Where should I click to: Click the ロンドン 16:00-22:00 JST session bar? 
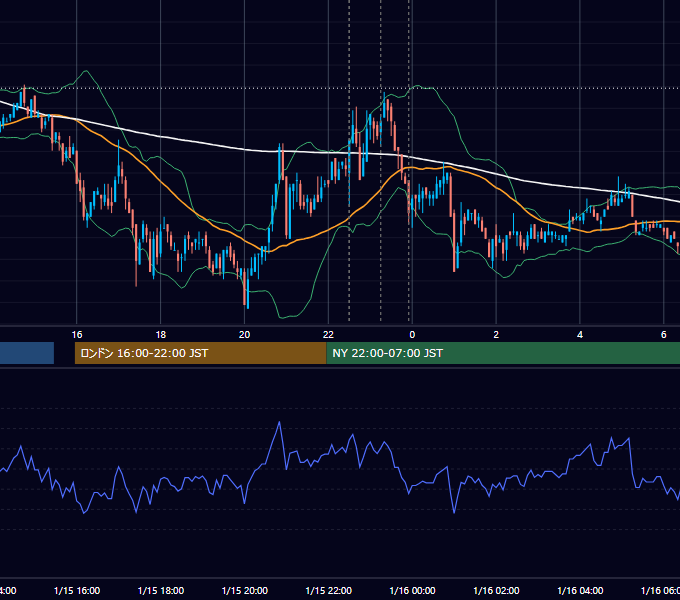coord(200,353)
